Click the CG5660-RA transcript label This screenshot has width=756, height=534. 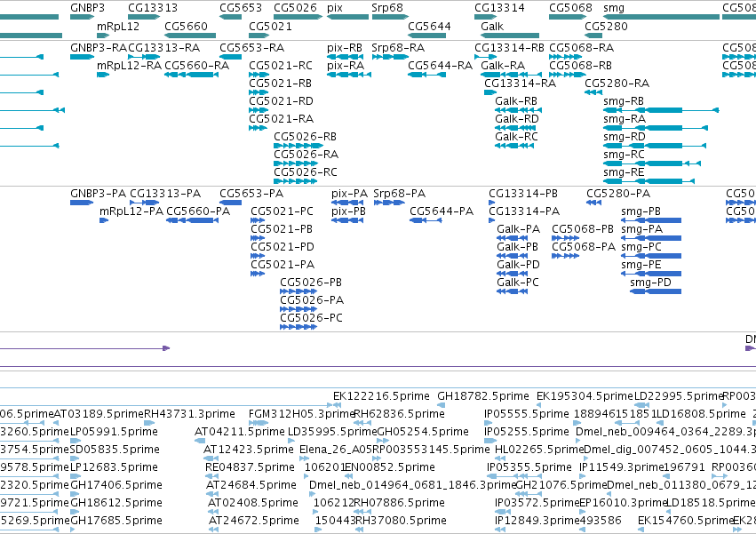pos(196,66)
